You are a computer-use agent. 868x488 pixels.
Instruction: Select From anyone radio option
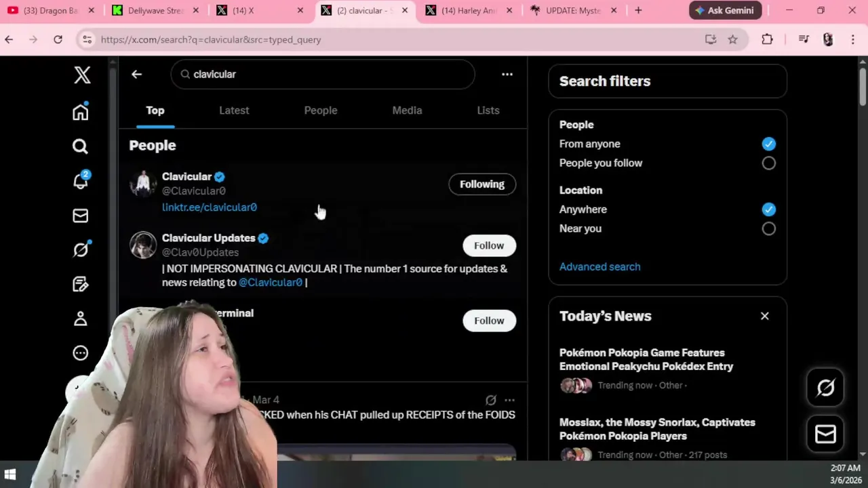pyautogui.click(x=768, y=144)
